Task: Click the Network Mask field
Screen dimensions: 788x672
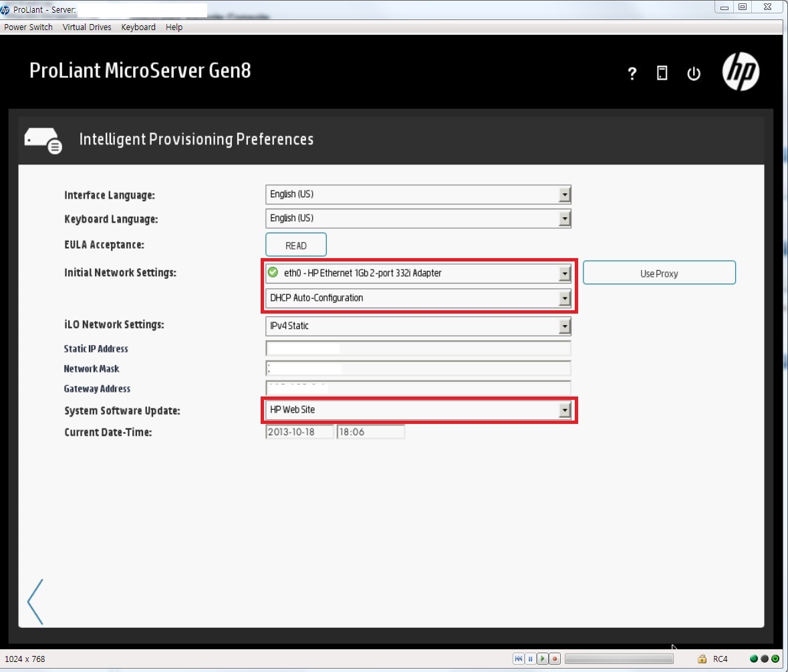Action: point(418,368)
